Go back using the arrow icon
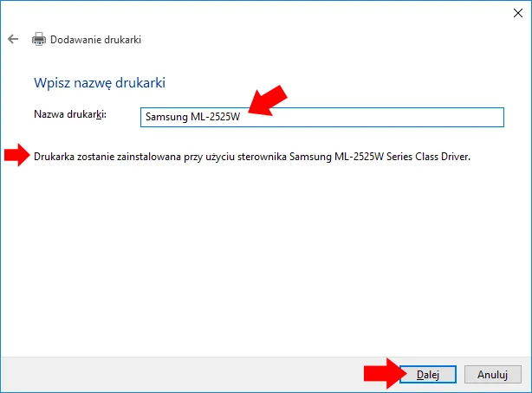This screenshot has width=532, height=393. tap(13, 39)
